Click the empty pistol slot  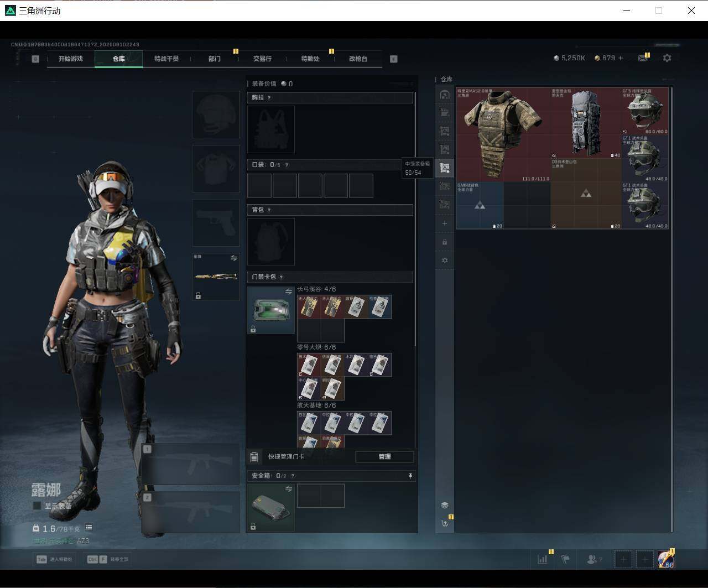216,223
